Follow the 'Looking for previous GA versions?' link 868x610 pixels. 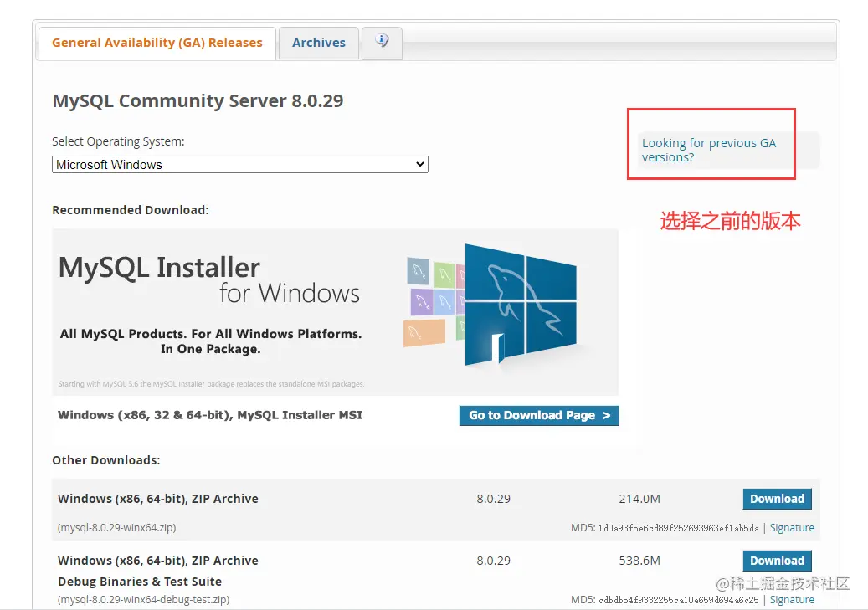point(709,150)
